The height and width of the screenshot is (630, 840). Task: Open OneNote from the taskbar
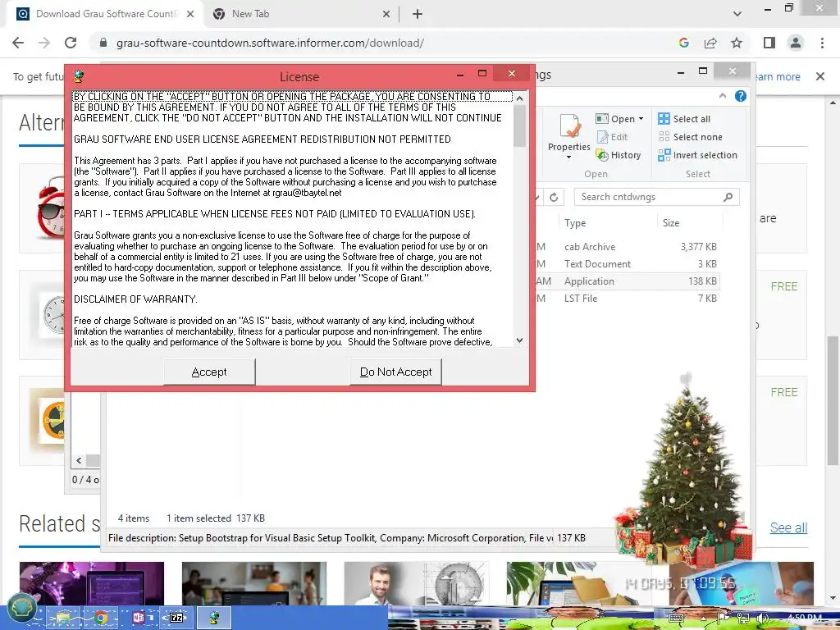138,618
